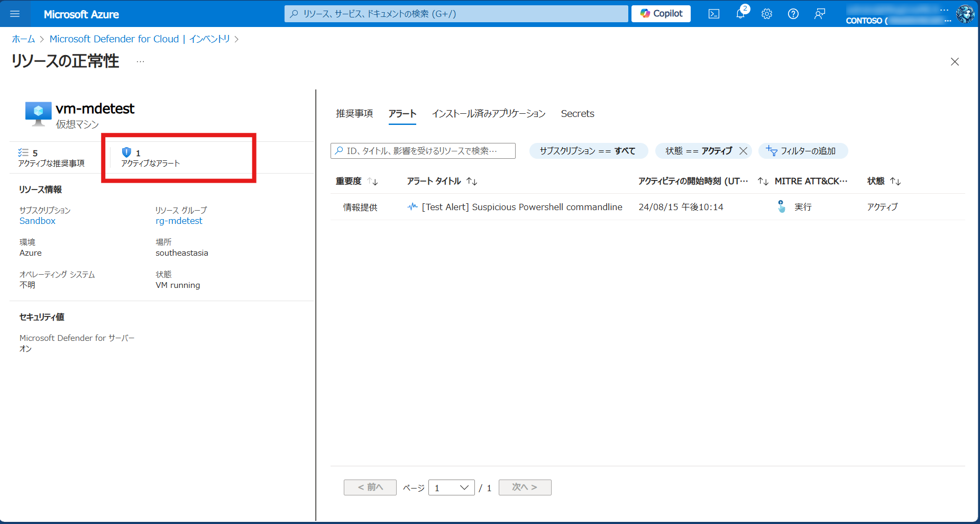The image size is (980, 524).
Task: Open portal settings gear icon
Action: 766,14
